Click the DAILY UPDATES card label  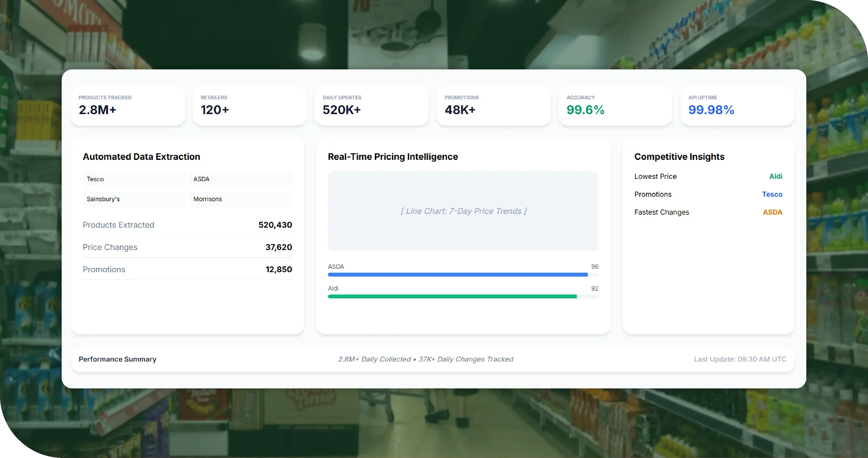(342, 97)
